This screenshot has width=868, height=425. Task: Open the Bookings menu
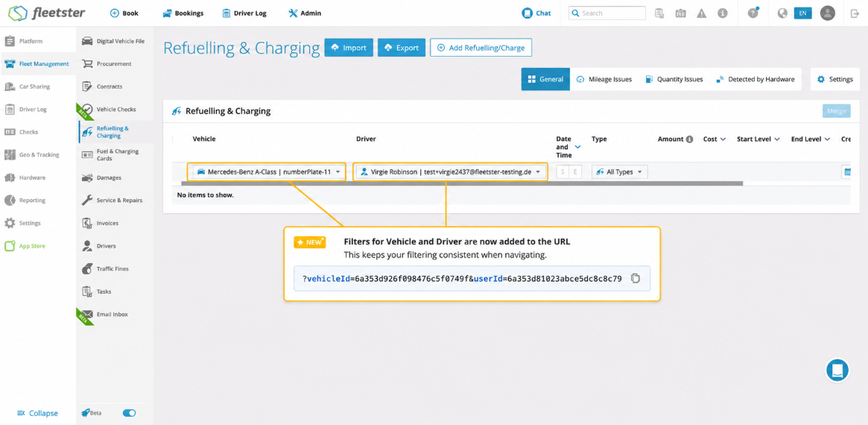click(183, 13)
